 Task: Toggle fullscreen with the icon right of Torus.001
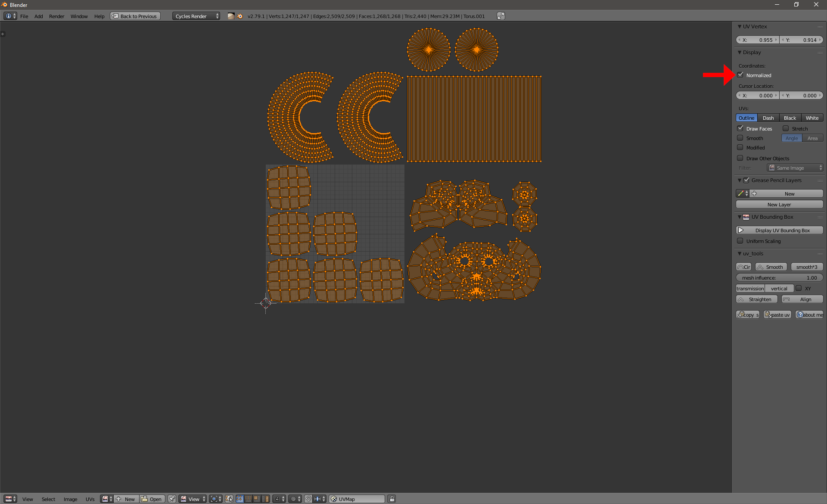501,16
